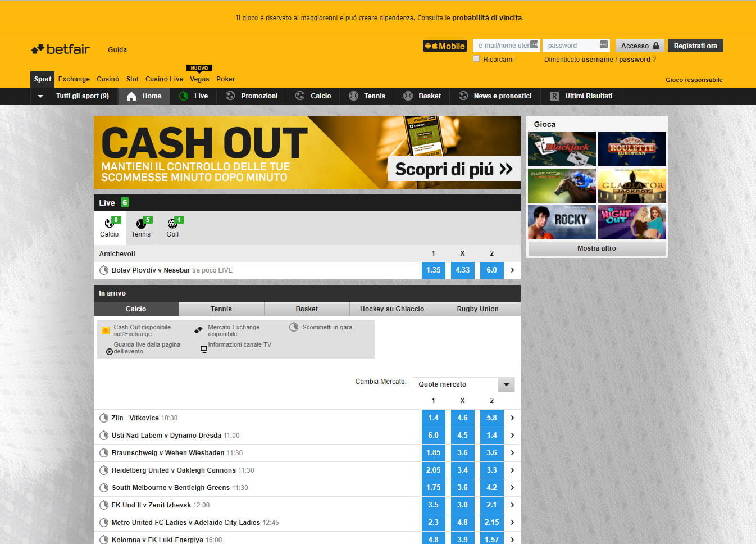
Task: Click the Informazioni canale TV icon
Action: click(204, 349)
